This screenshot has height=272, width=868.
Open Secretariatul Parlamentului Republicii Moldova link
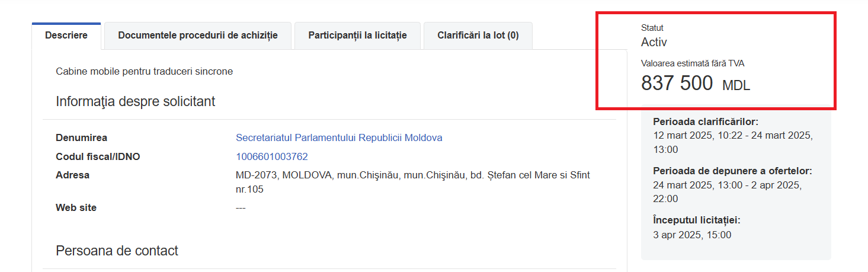point(339,138)
